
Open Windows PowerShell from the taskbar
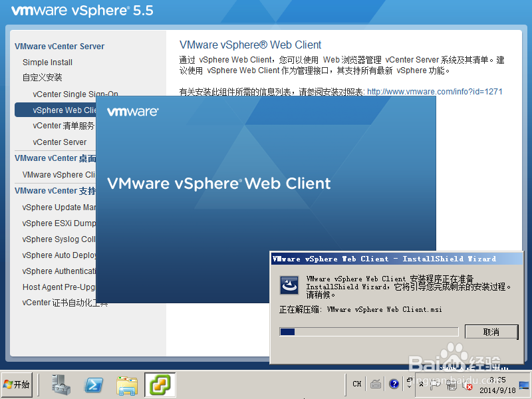coord(93,384)
